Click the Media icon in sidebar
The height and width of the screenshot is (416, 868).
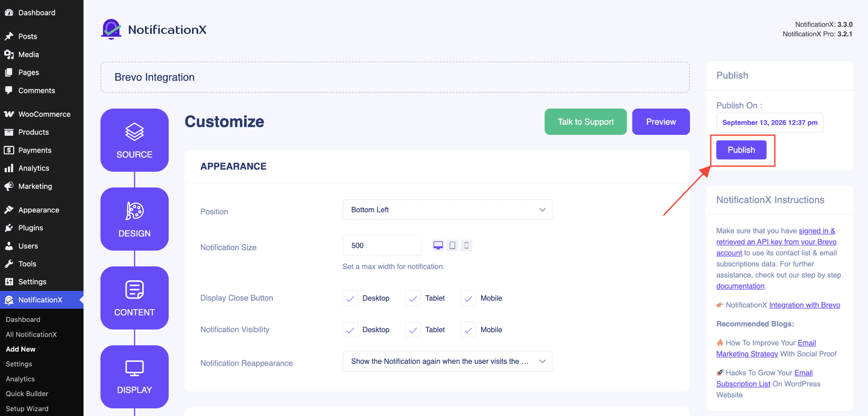point(9,54)
